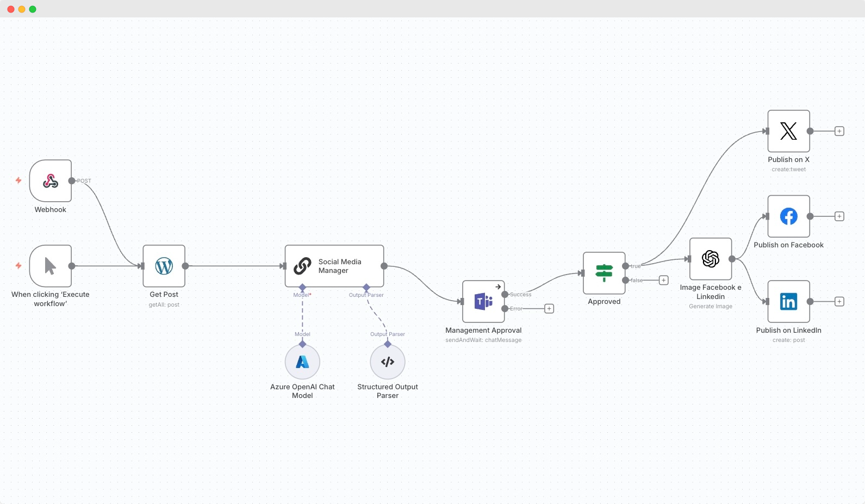Select the Publish on X node
This screenshot has width=865, height=504.
pos(788,132)
